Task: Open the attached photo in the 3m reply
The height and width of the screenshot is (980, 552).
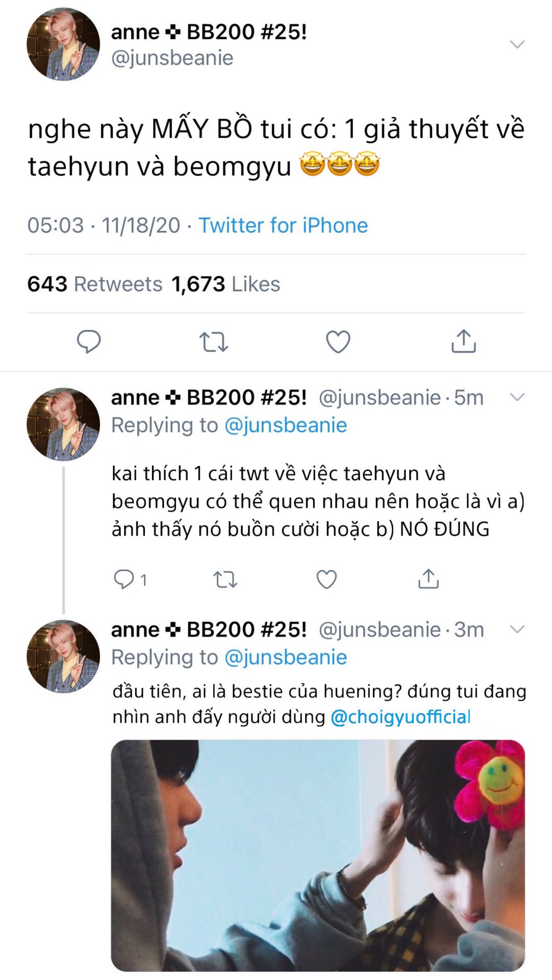Action: 318,855
